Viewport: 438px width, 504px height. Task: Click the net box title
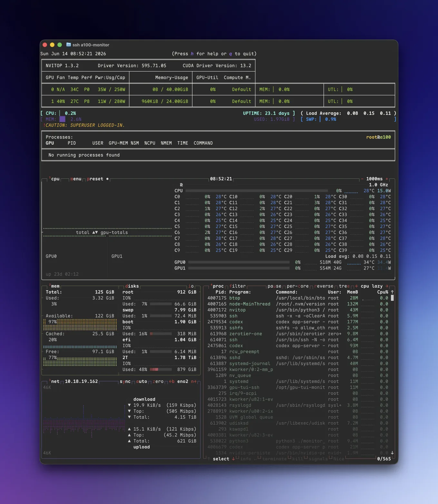click(x=55, y=381)
